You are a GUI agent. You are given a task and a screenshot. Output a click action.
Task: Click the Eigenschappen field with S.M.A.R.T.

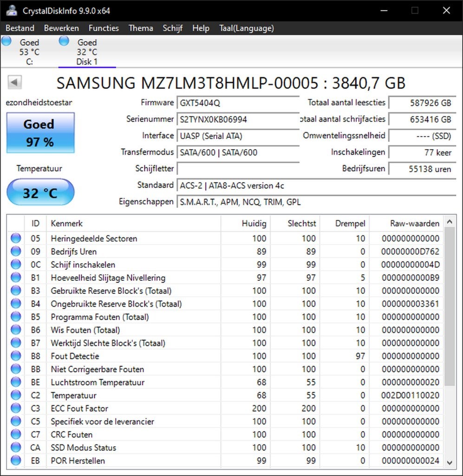316,202
